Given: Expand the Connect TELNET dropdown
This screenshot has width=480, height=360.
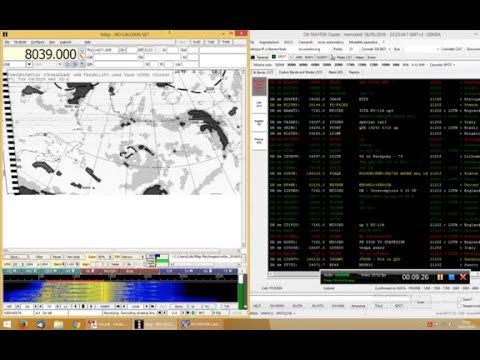Looking at the screenshot, I should coord(390,49).
